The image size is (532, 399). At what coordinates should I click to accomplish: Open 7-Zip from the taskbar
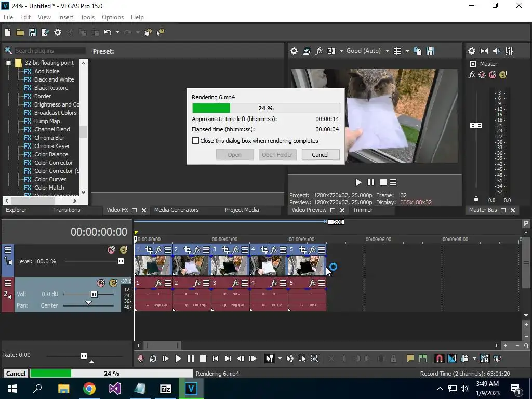(x=165, y=389)
